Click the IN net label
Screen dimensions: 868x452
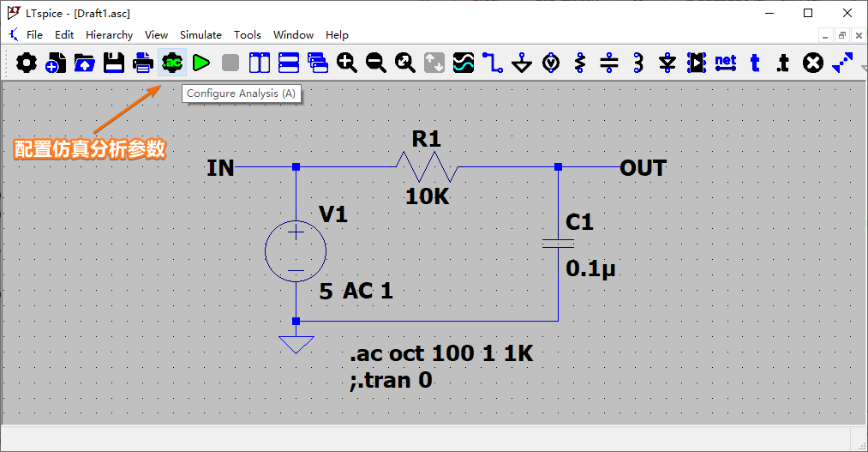pos(220,168)
